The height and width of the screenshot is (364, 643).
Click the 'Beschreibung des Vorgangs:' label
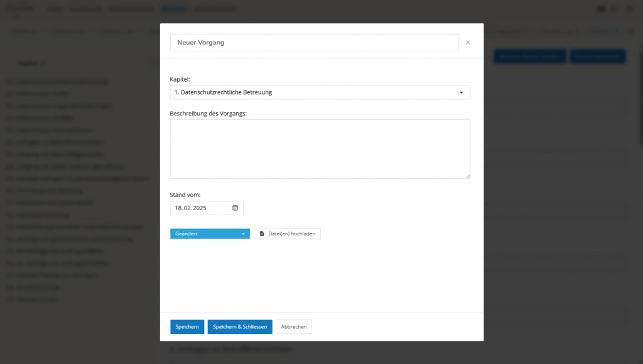[x=208, y=114]
